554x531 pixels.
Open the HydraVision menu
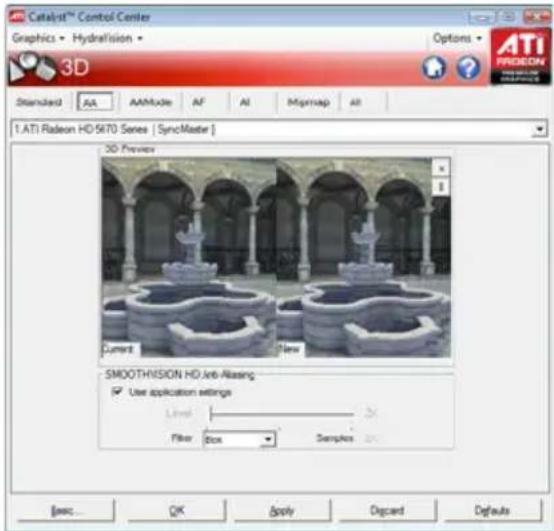point(107,38)
